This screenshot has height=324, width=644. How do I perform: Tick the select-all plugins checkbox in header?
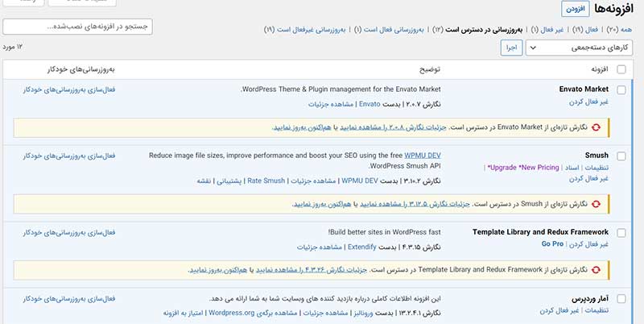(621, 69)
